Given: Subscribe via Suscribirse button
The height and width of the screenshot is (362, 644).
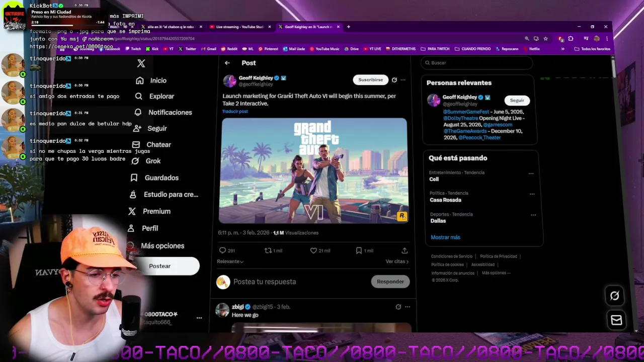Looking at the screenshot, I should tap(370, 79).
